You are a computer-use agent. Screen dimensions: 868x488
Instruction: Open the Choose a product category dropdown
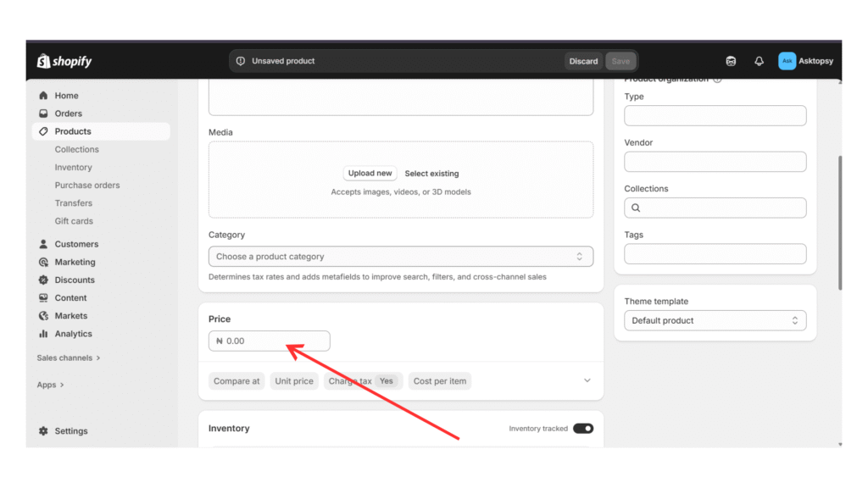click(400, 257)
